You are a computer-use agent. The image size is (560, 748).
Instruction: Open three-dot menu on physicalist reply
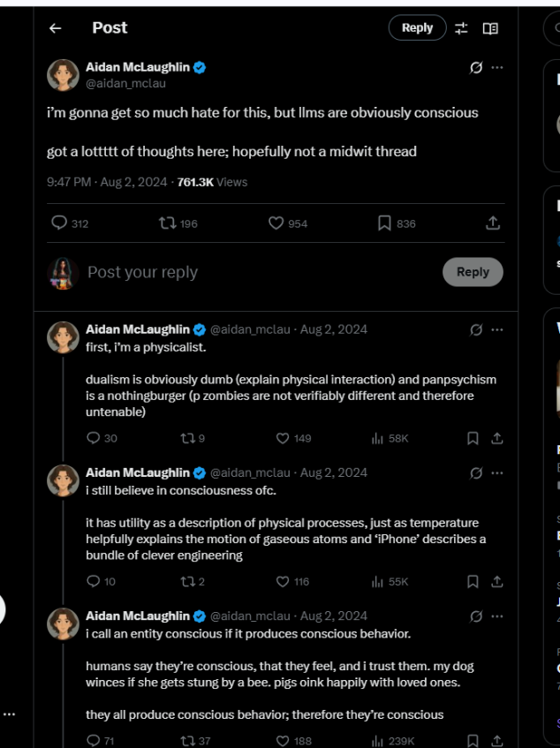(497, 329)
